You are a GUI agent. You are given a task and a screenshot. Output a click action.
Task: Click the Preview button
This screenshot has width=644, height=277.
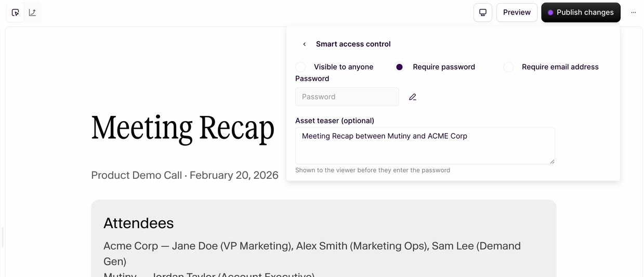(517, 12)
